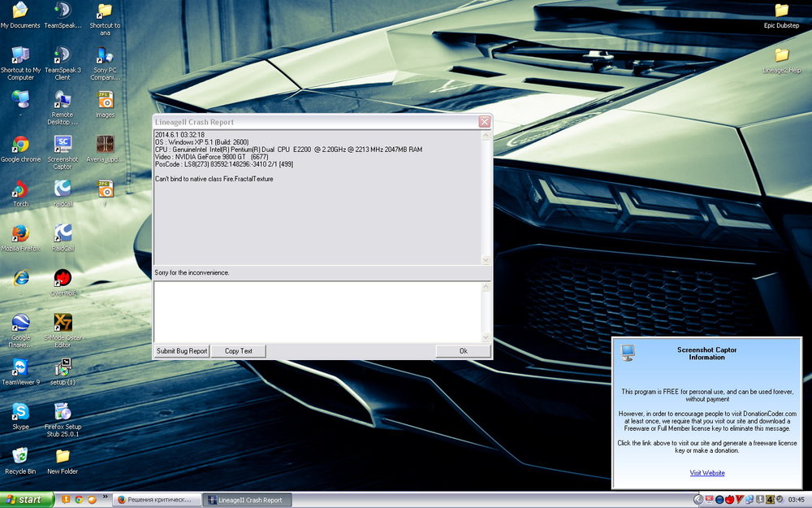Viewport: 812px width, 508px height.
Task: Switch to the Firefox taskbar window
Action: [x=155, y=500]
